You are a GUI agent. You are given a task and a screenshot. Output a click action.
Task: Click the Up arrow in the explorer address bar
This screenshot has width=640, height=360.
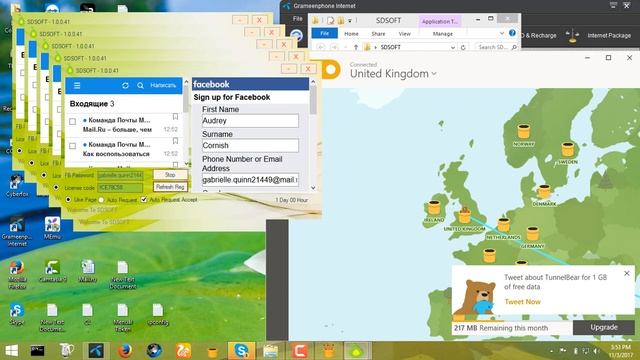pos(356,47)
